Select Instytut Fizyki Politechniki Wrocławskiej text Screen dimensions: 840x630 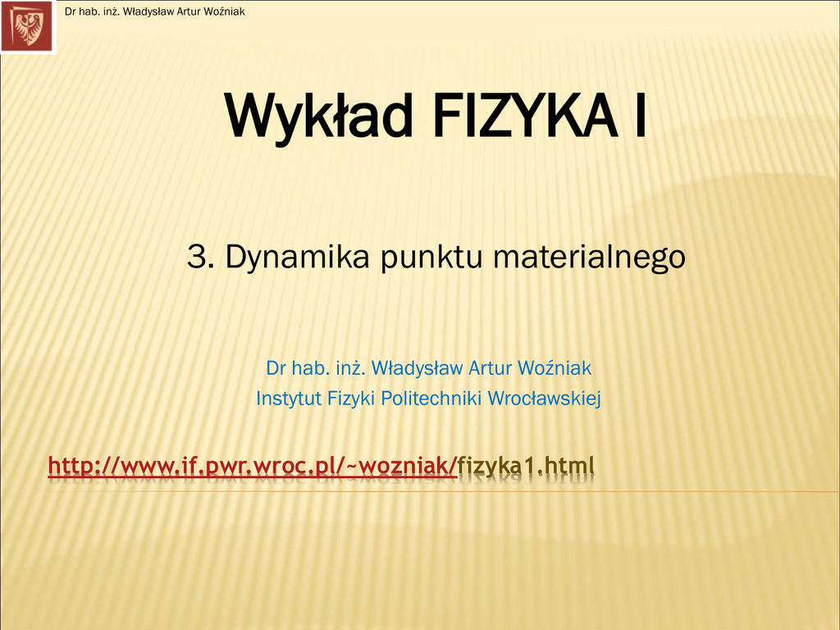point(428,399)
